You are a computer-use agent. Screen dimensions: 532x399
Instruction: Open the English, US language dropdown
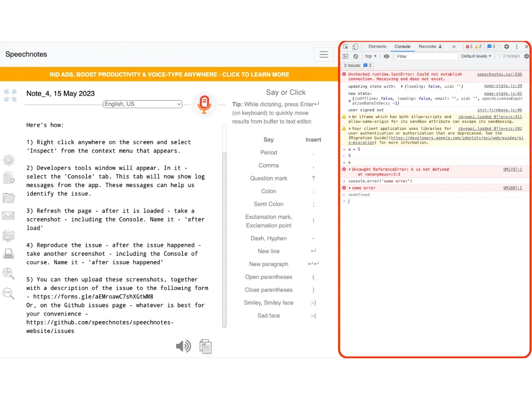click(143, 104)
